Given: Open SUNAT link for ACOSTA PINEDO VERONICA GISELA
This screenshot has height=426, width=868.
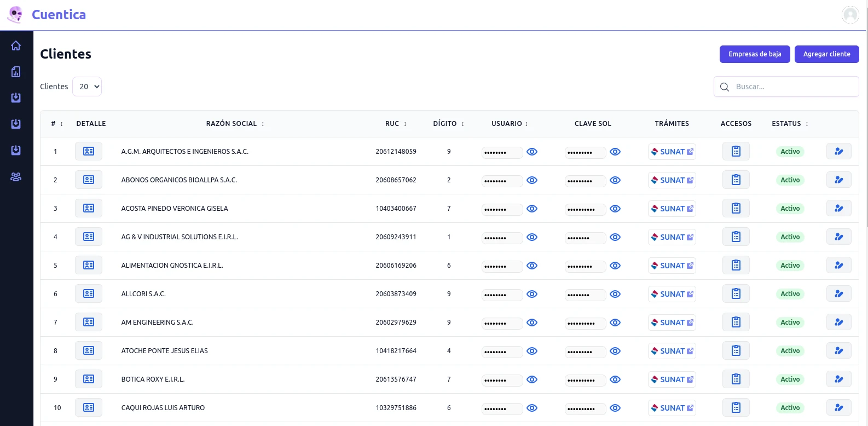Looking at the screenshot, I should click(x=672, y=209).
